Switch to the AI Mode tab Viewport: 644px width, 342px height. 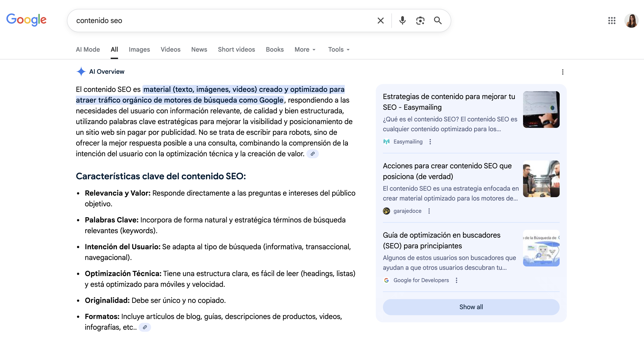coord(88,50)
